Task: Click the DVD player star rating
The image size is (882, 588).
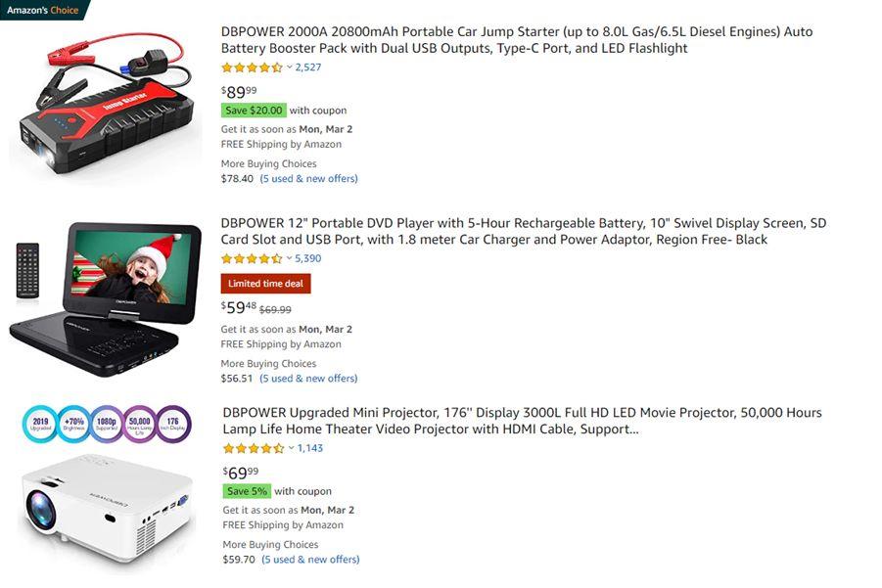Action: 252,258
